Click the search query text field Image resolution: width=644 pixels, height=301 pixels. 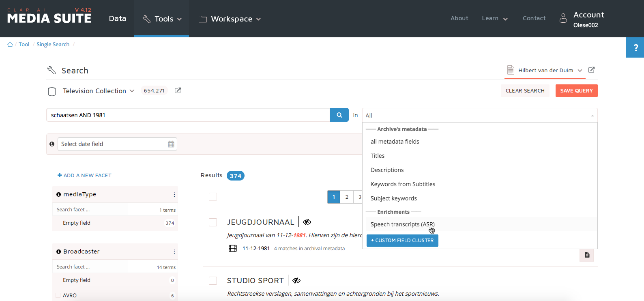tap(188, 115)
